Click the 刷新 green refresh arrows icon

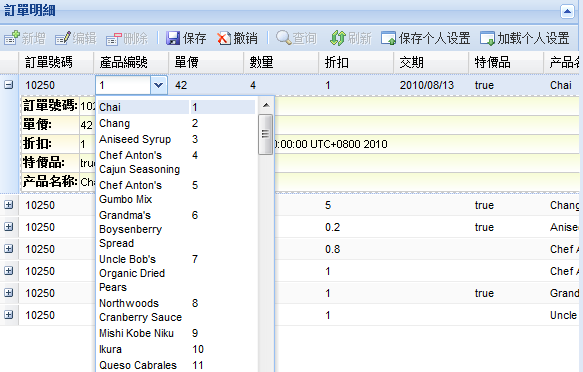coord(338,38)
